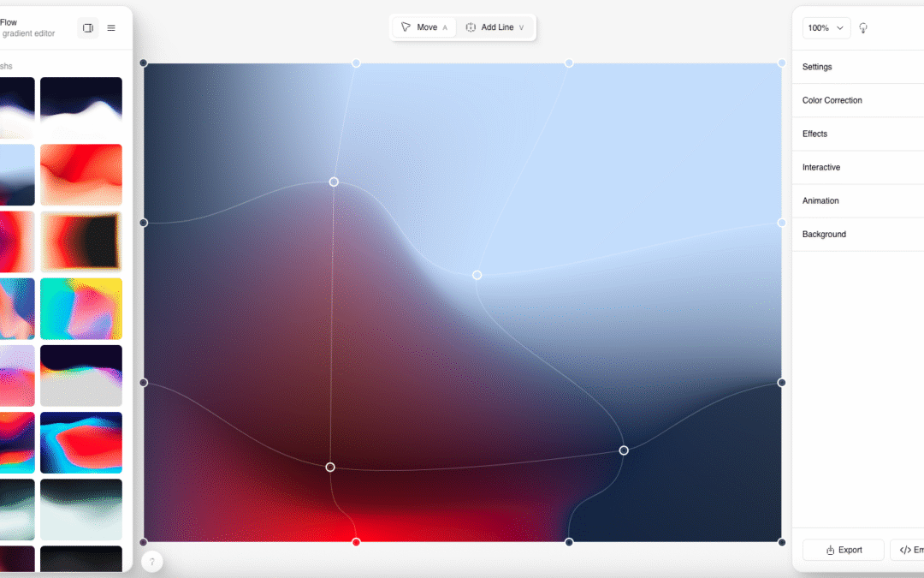Open the Color Correction panel
Image resolution: width=924 pixels, height=578 pixels.
[x=832, y=100]
